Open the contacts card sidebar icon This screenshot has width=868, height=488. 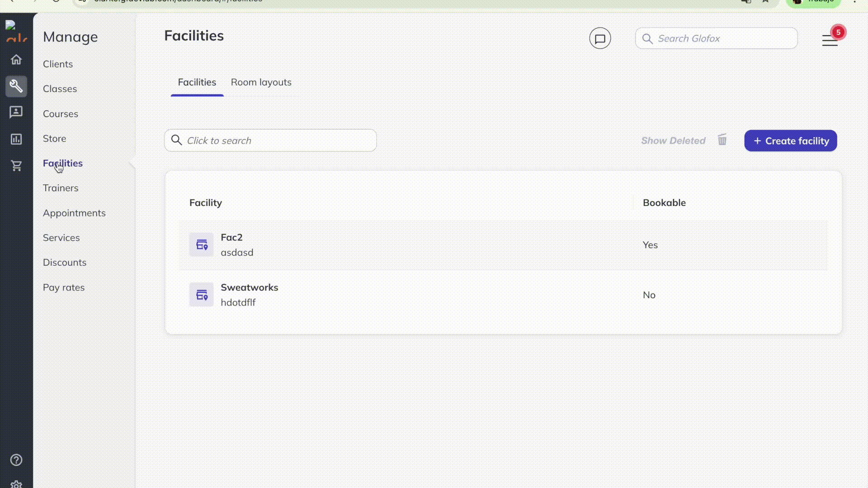tap(16, 112)
